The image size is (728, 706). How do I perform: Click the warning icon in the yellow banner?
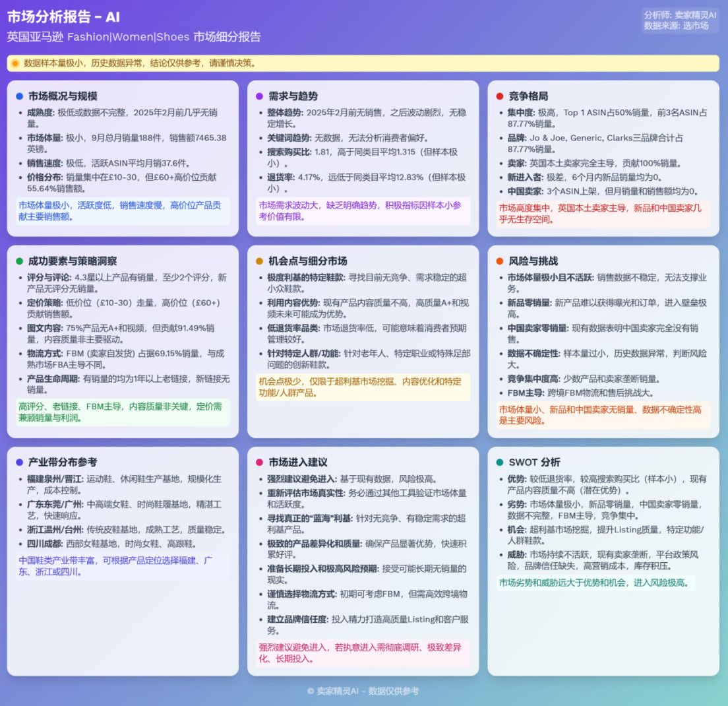point(15,63)
